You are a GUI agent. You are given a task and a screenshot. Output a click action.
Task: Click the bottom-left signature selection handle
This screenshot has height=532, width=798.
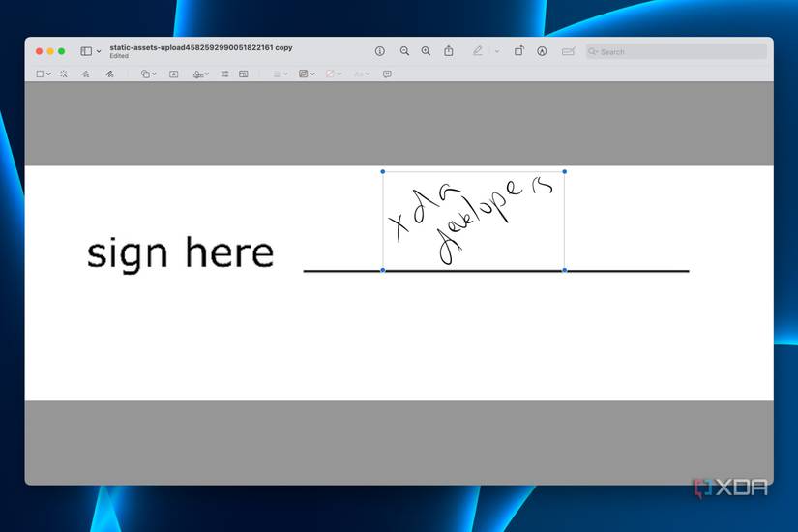[x=383, y=270]
